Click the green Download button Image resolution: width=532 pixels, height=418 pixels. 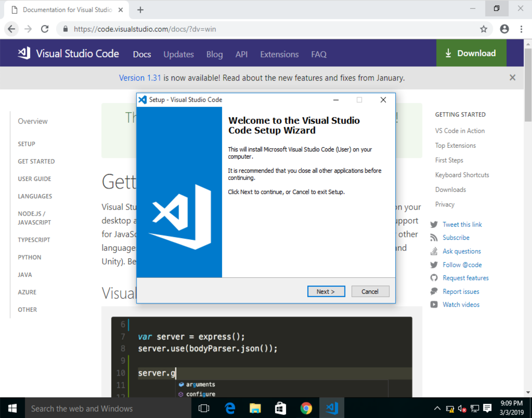click(471, 53)
